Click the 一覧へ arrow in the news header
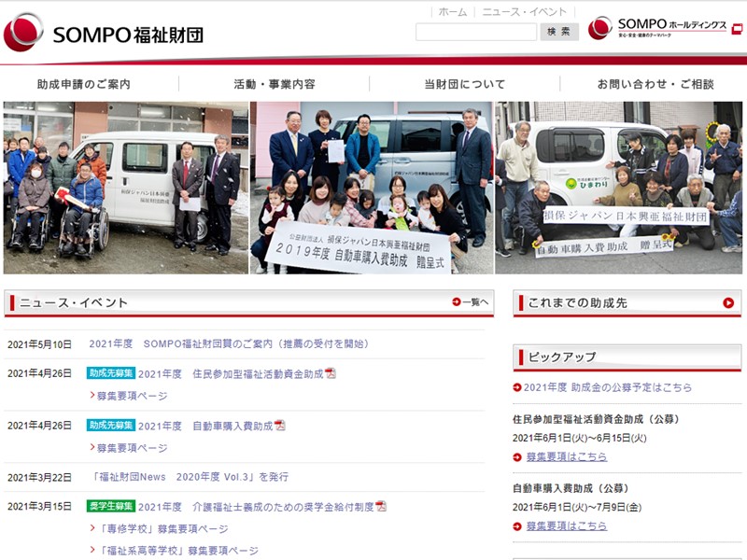This screenshot has width=747, height=560. (x=470, y=301)
